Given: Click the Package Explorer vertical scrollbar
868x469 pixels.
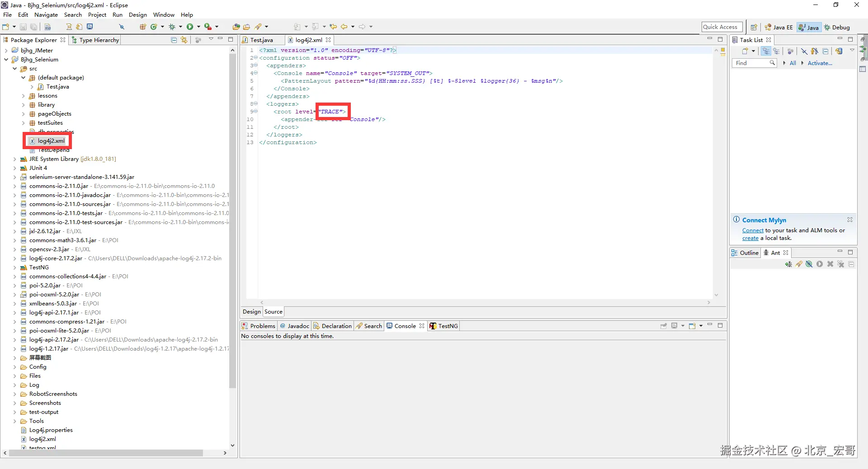Looking at the screenshot, I should pyautogui.click(x=233, y=221).
